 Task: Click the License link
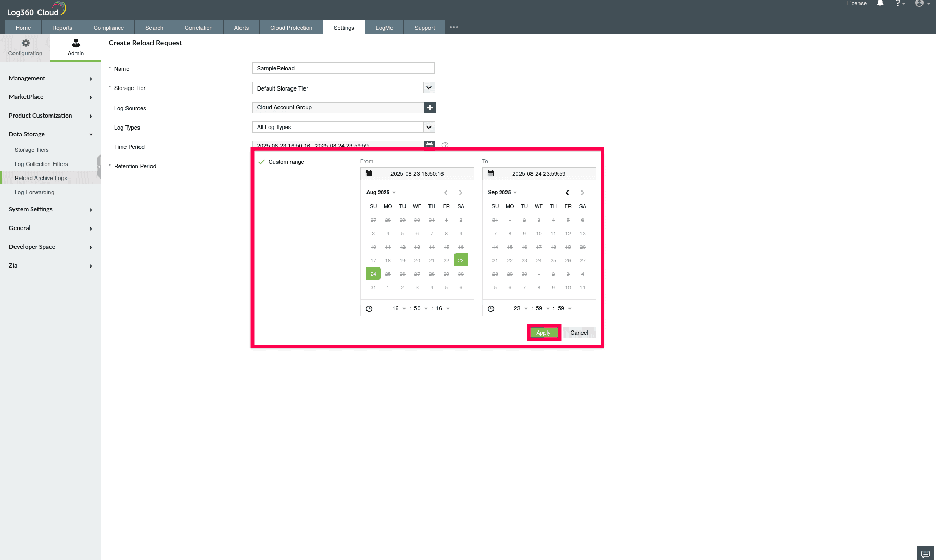coord(857,3)
